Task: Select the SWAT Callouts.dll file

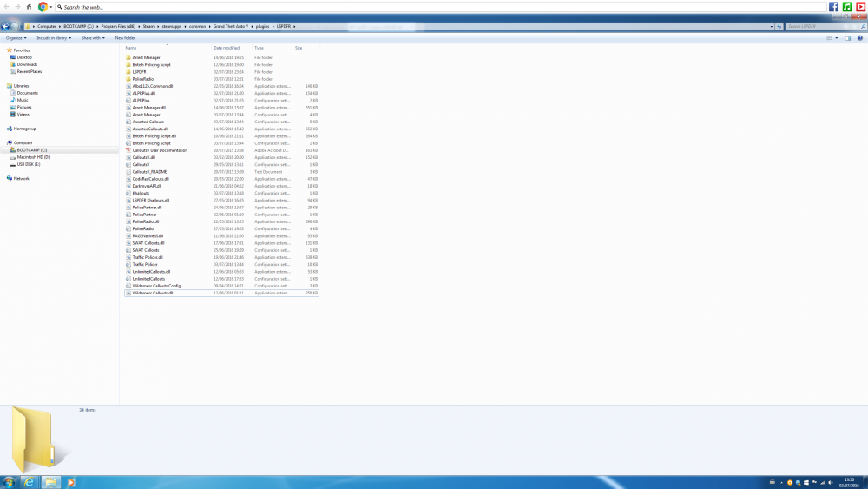Action: click(148, 243)
